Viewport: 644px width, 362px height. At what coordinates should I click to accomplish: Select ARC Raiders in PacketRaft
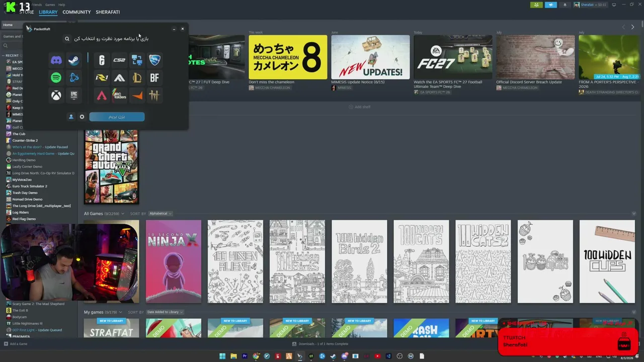pyautogui.click(x=119, y=95)
